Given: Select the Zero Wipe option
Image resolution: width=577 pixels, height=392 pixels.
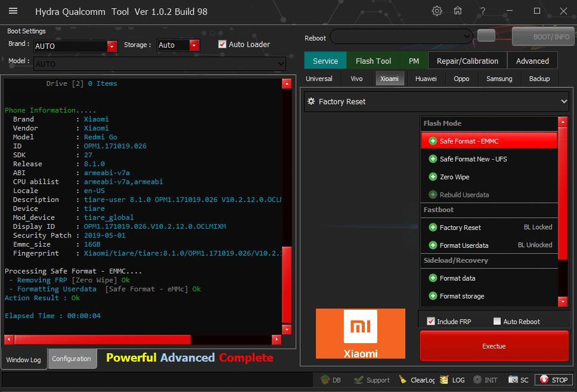Looking at the screenshot, I should pos(489,177).
